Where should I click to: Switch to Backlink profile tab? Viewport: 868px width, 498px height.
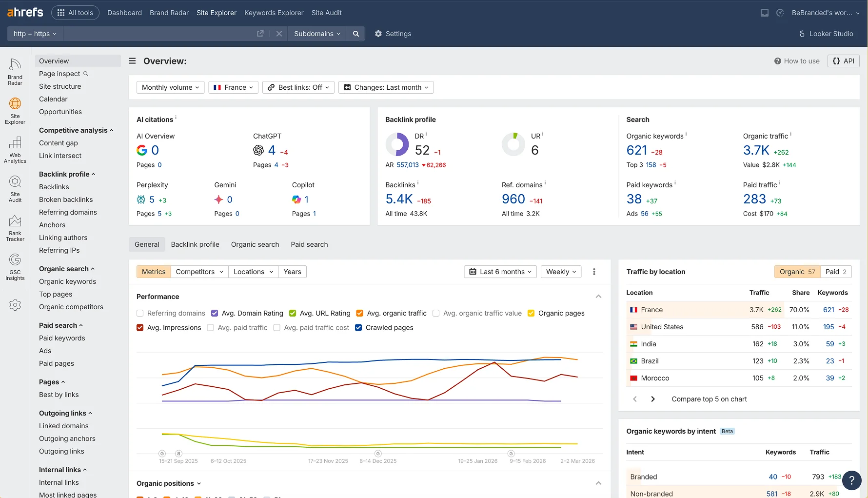pyautogui.click(x=195, y=244)
